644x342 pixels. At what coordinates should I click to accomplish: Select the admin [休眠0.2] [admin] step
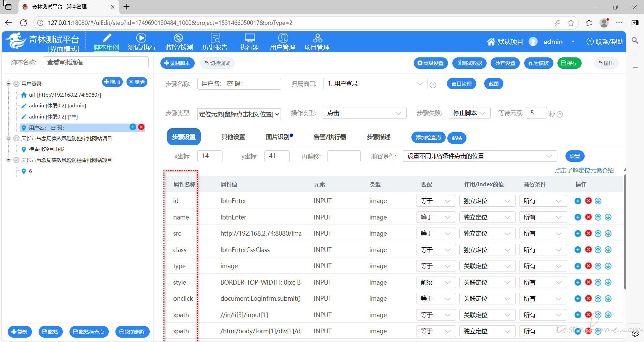point(57,106)
